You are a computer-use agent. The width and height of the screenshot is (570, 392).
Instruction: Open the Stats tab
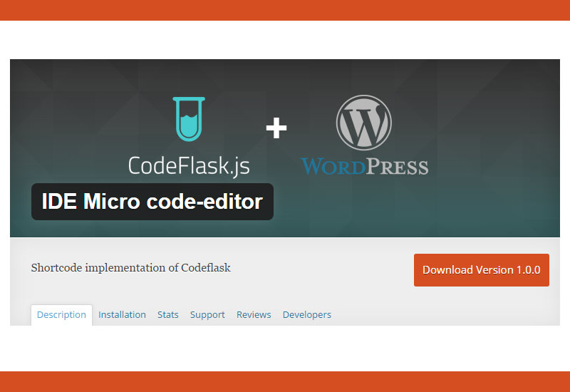pos(168,315)
